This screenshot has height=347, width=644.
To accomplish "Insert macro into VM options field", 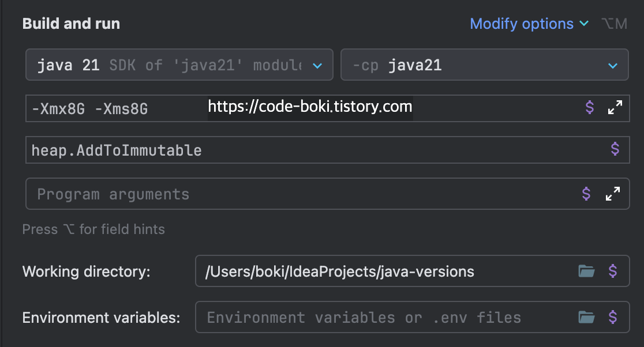I will (x=589, y=107).
